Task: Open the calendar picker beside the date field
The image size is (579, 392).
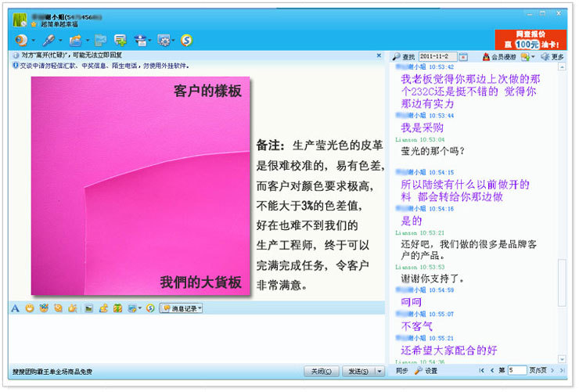Action: (x=463, y=56)
